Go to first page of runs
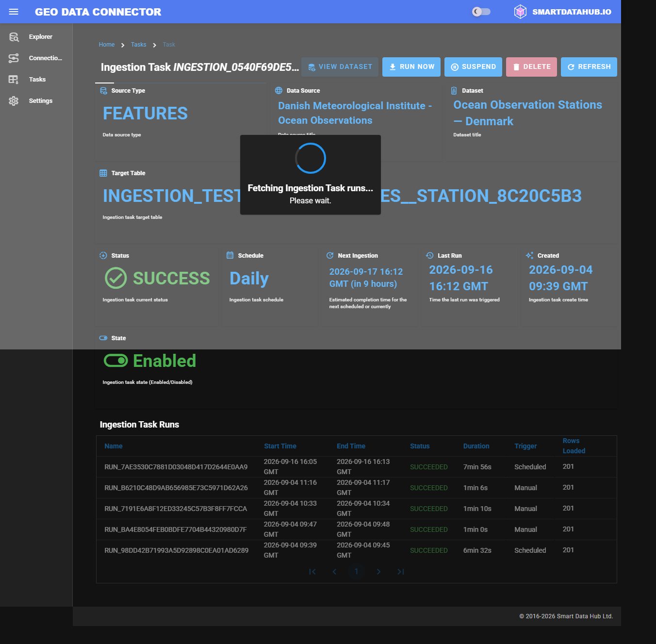656x644 pixels. [312, 572]
